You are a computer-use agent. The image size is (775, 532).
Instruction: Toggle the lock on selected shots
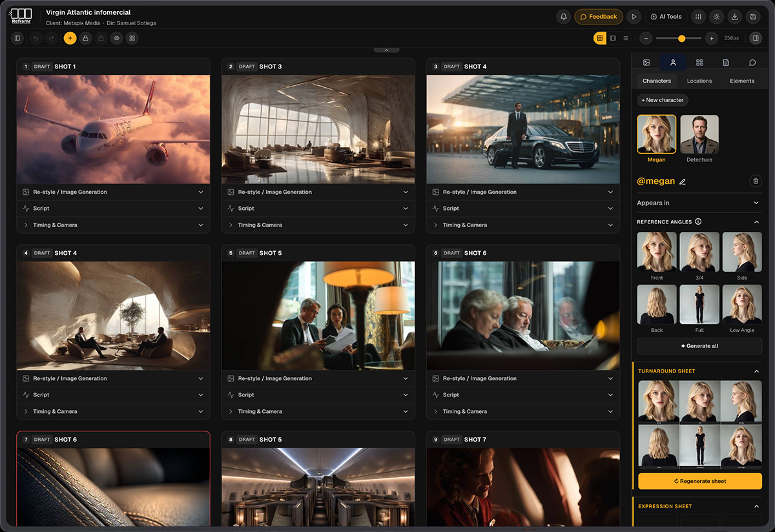click(x=85, y=38)
